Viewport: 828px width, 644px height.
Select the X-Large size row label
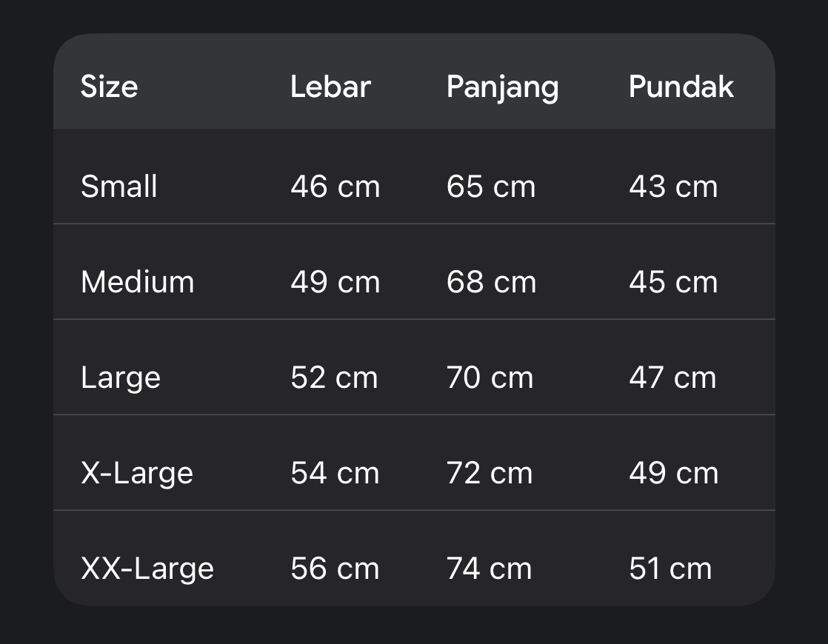(x=136, y=473)
